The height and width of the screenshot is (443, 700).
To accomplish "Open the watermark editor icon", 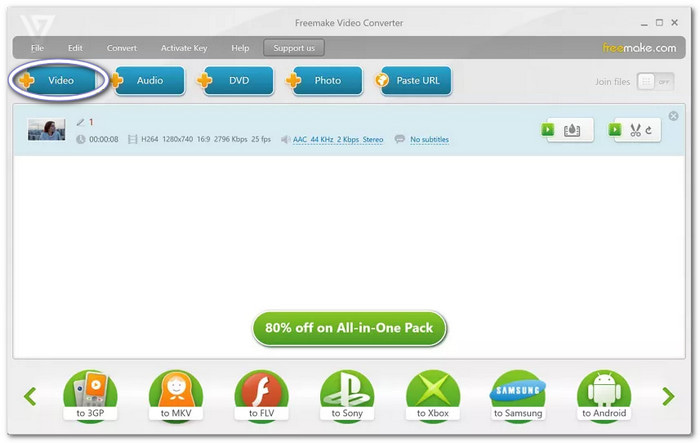I will (572, 130).
